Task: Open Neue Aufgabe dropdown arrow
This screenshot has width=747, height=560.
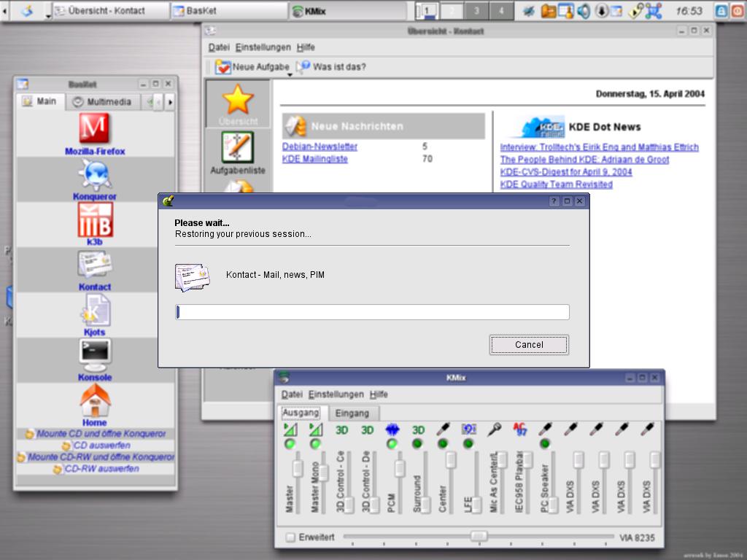Action: pos(289,75)
